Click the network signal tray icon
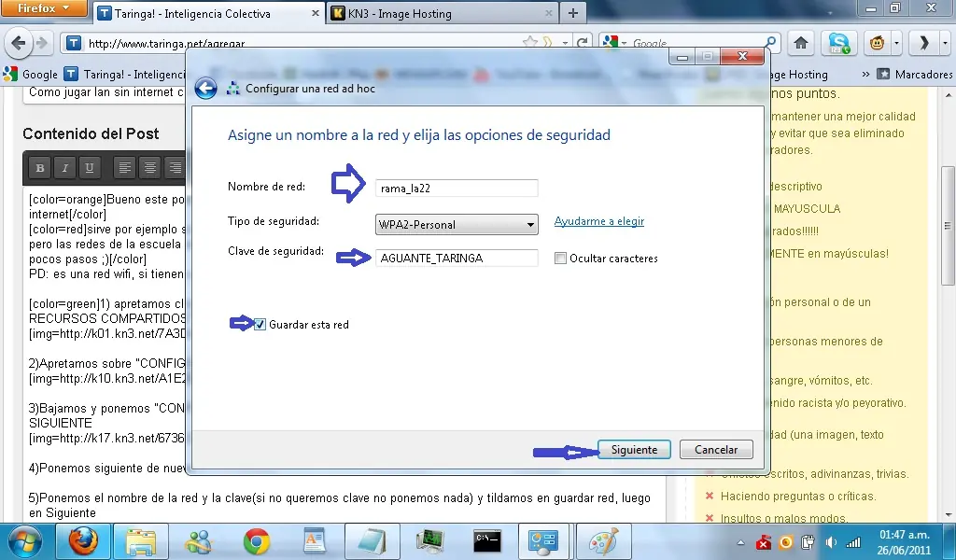 pyautogui.click(x=853, y=542)
